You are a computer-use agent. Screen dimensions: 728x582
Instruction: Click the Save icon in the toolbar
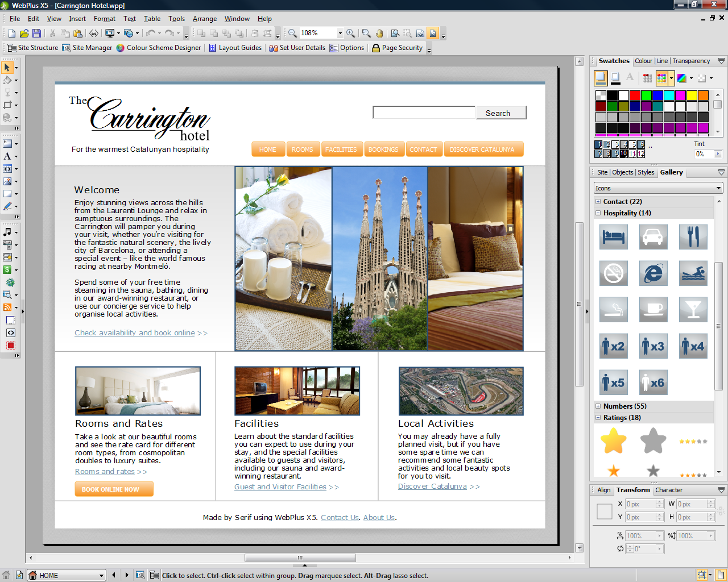[x=36, y=34]
